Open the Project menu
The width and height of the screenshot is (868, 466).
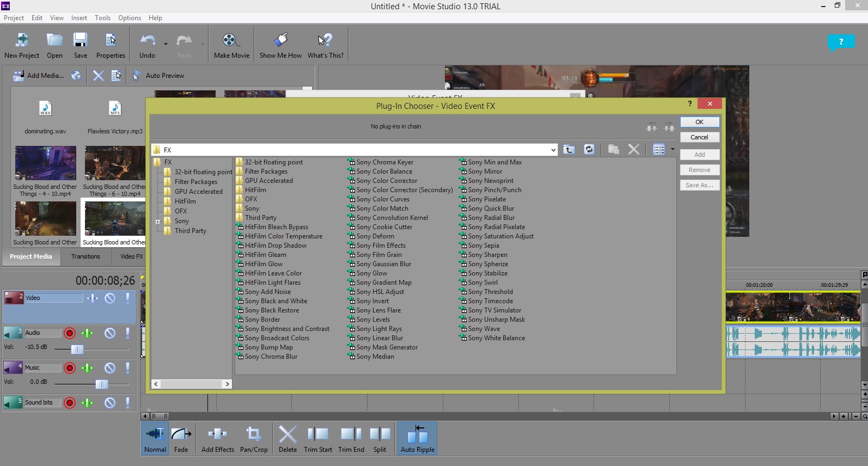point(14,18)
